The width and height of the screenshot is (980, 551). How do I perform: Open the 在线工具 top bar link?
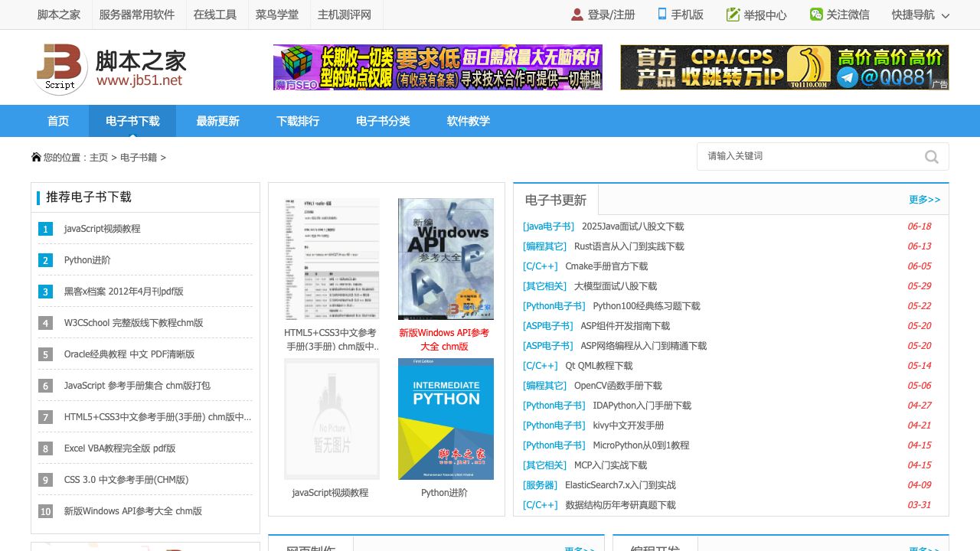215,15
